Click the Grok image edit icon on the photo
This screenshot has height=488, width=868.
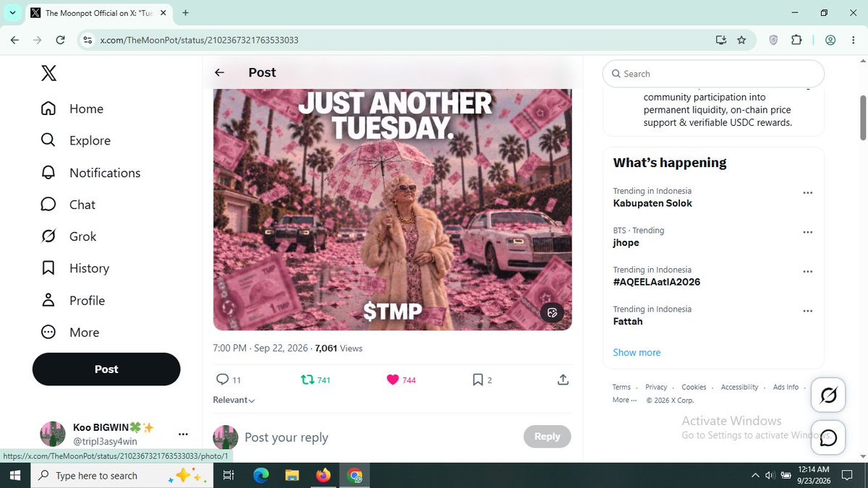552,312
